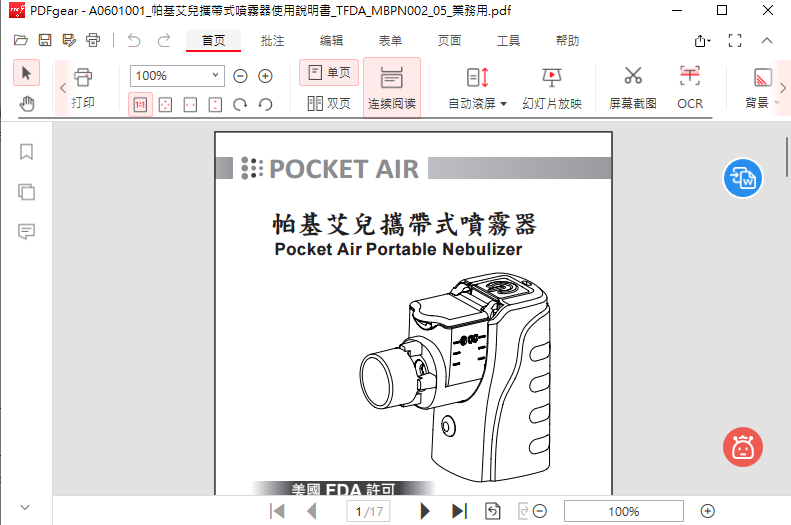
Task: Click the save-as icon with pencil
Action: 69,40
